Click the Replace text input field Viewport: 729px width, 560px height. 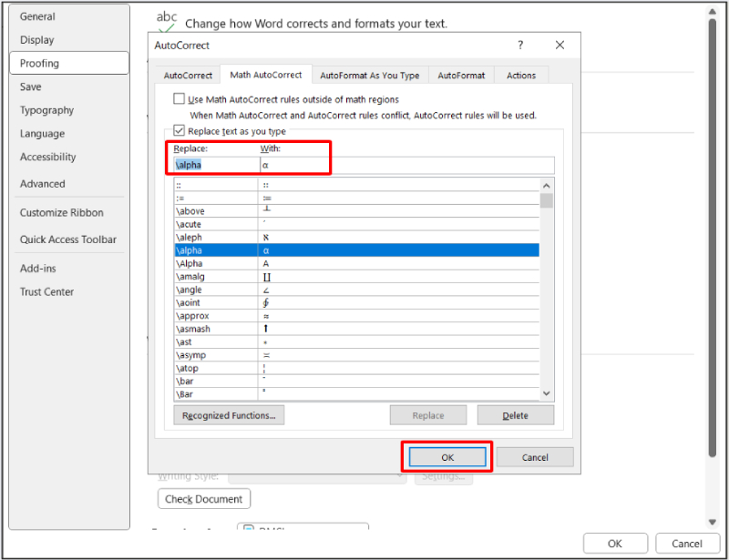click(x=215, y=165)
